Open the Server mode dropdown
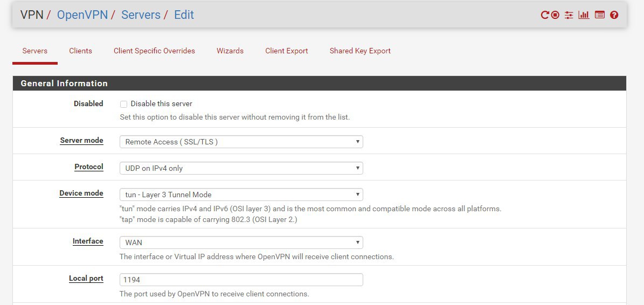The height and width of the screenshot is (305, 644). (241, 142)
